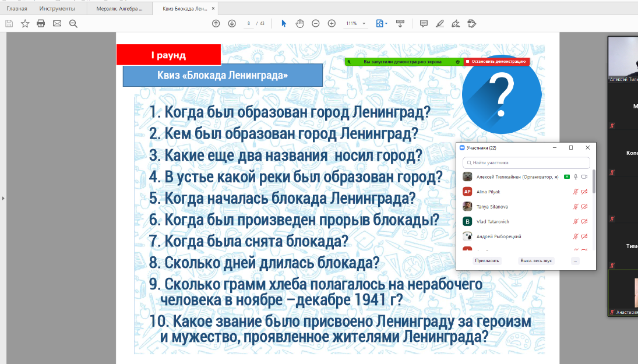Viewport: 638px width, 364px height.
Task: Click the Найти участника search field
Action: click(527, 163)
